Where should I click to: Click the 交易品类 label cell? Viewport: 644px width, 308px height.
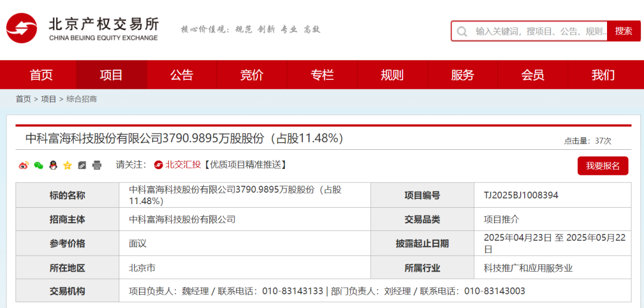422,220
